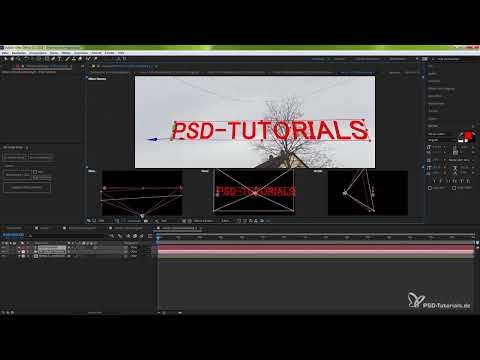The height and width of the screenshot is (360, 480).
Task: Select the Clone Stamp tool
Action: coord(74,59)
